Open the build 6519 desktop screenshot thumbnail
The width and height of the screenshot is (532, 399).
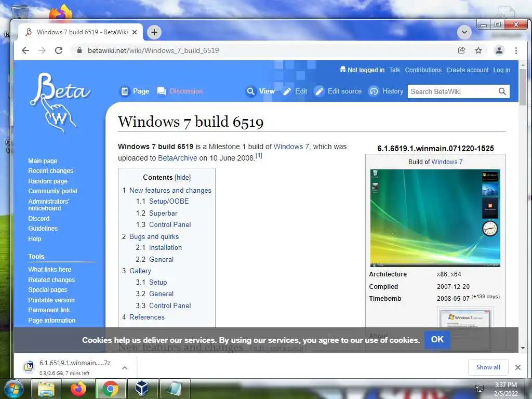(x=435, y=218)
